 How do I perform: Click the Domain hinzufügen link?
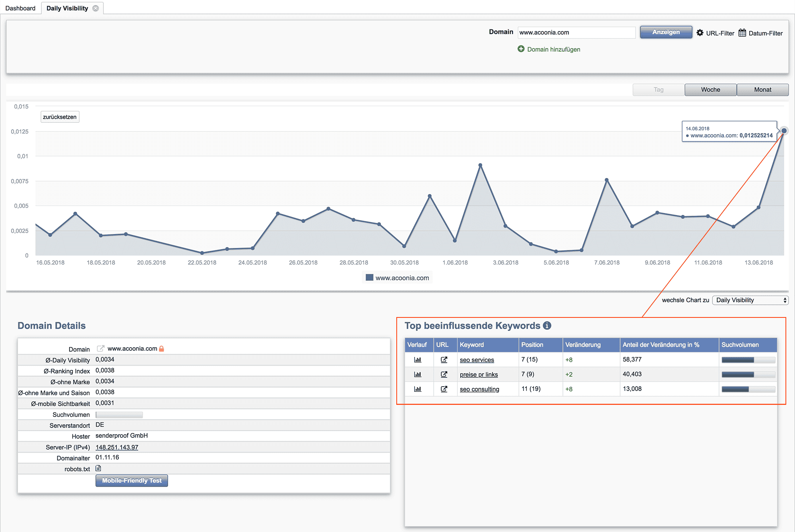tap(554, 49)
